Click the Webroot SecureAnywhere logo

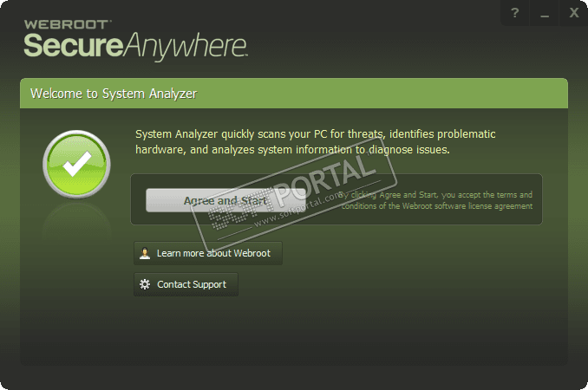[x=135, y=40]
